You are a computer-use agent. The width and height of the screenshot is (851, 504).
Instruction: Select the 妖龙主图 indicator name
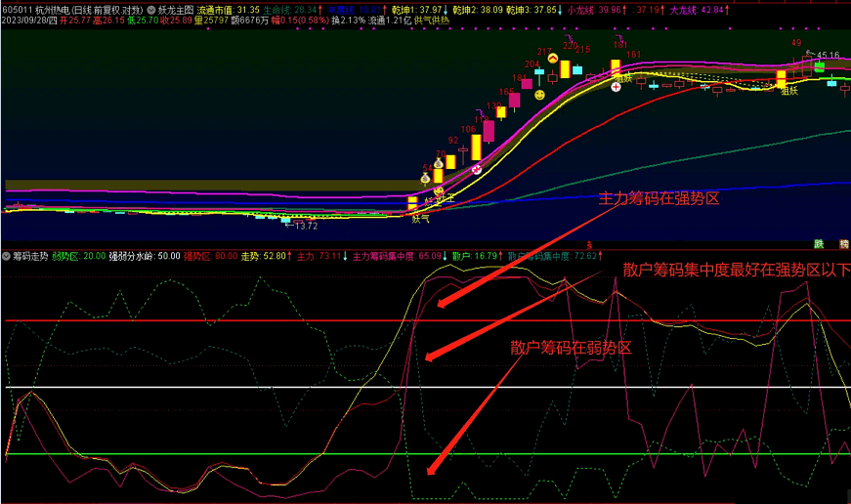click(176, 11)
